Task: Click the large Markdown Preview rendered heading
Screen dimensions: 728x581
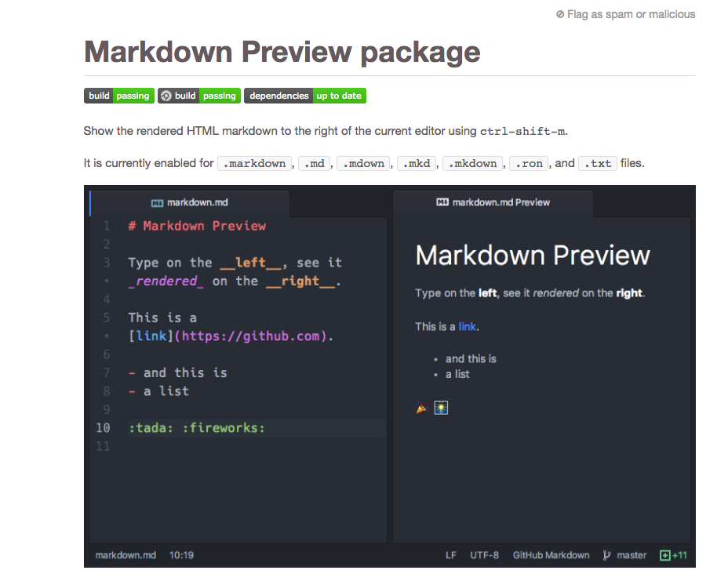Action: (533, 256)
